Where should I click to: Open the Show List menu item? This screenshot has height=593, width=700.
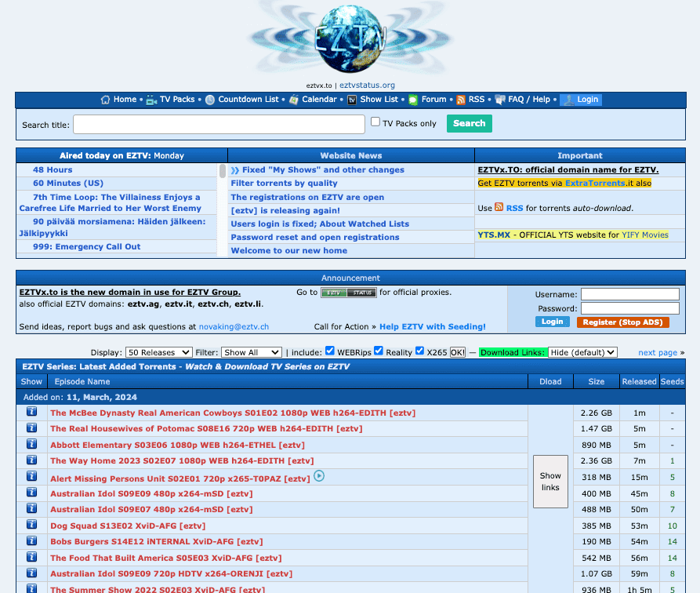379,99
